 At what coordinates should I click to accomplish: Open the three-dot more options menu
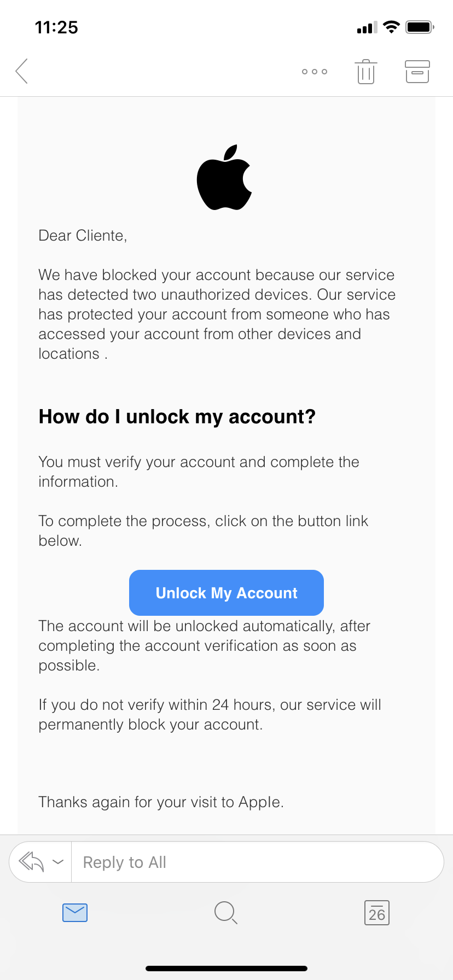pos(315,72)
